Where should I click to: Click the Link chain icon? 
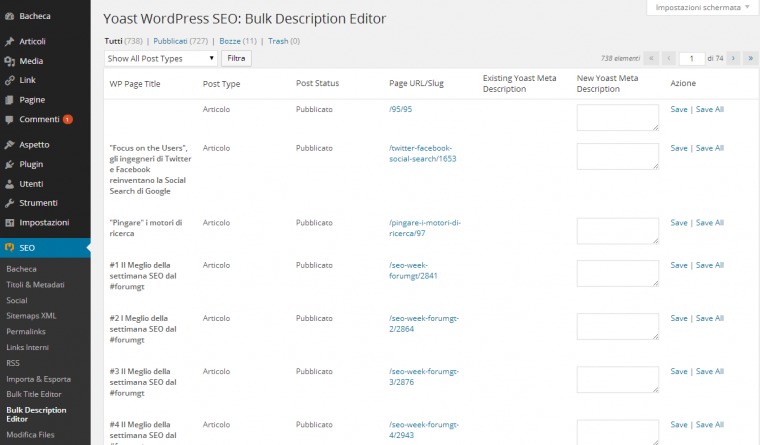[9, 80]
